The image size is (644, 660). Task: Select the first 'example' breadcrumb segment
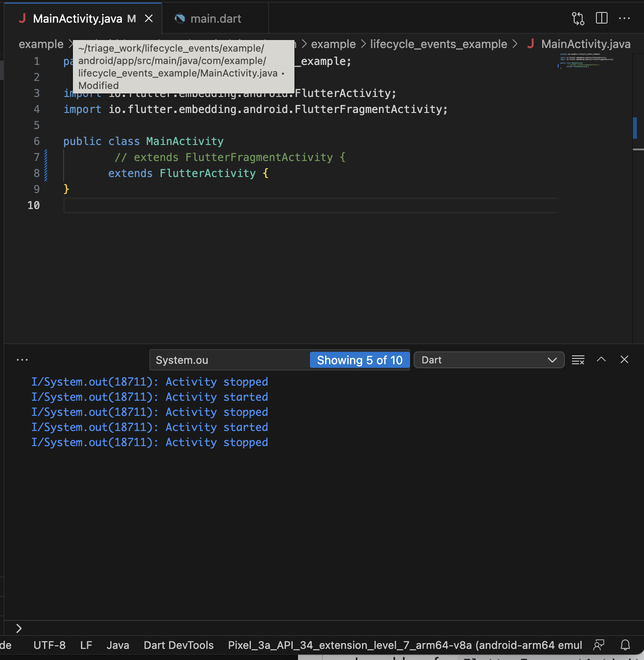click(41, 44)
